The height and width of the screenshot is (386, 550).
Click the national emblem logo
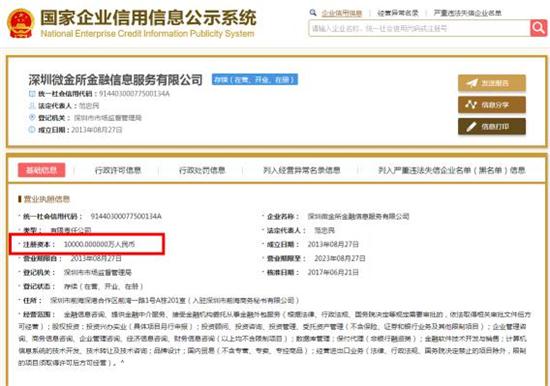pyautogui.click(x=21, y=23)
